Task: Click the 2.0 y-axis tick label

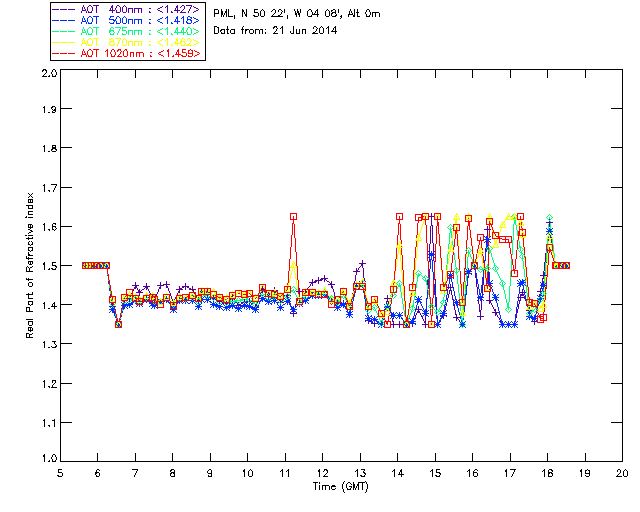Action: click(49, 73)
